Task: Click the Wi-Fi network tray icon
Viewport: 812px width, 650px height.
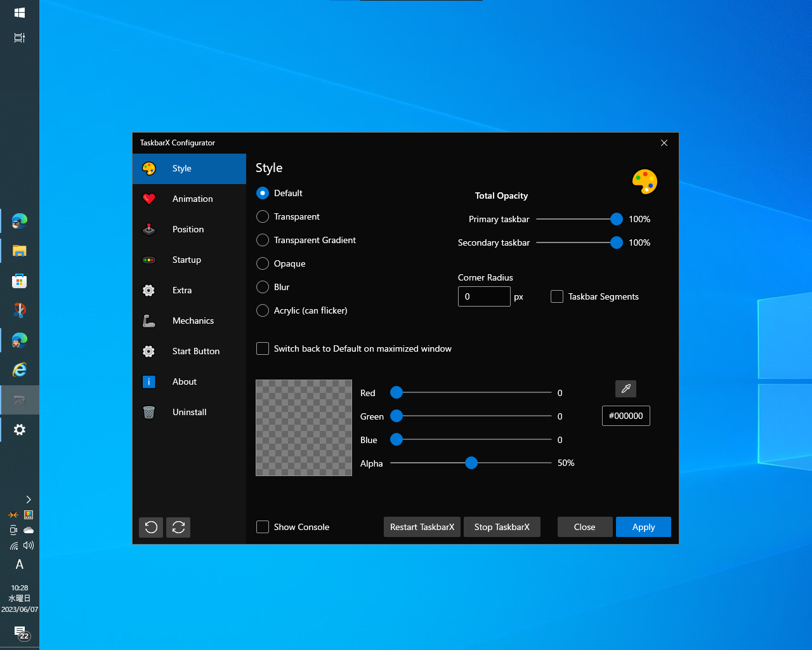Action: 13,545
